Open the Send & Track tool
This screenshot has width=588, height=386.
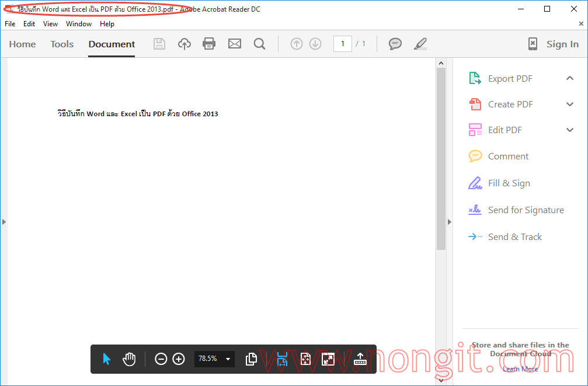click(515, 237)
